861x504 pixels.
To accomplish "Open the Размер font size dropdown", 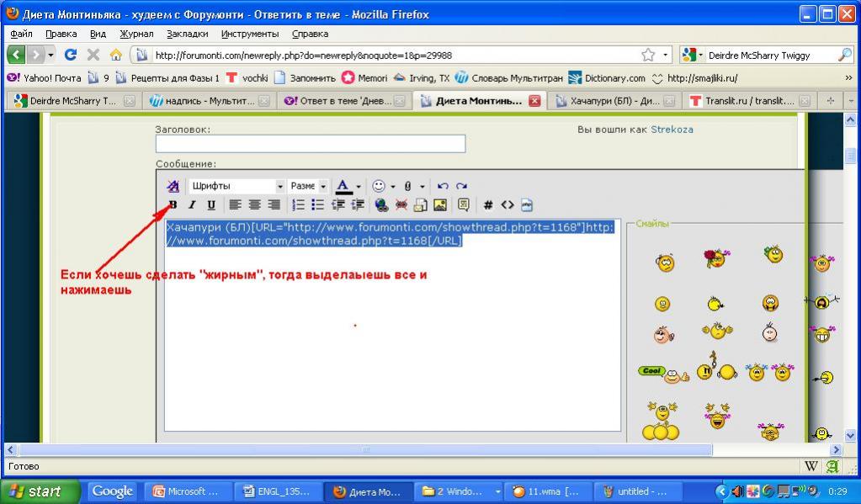I will click(x=308, y=186).
